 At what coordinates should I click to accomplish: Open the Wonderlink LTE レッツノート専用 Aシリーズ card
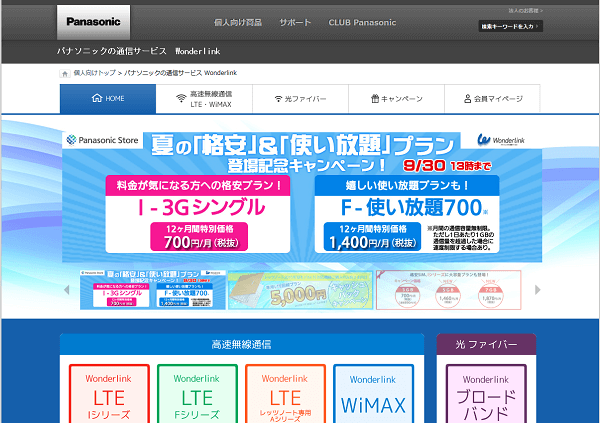click(x=285, y=394)
